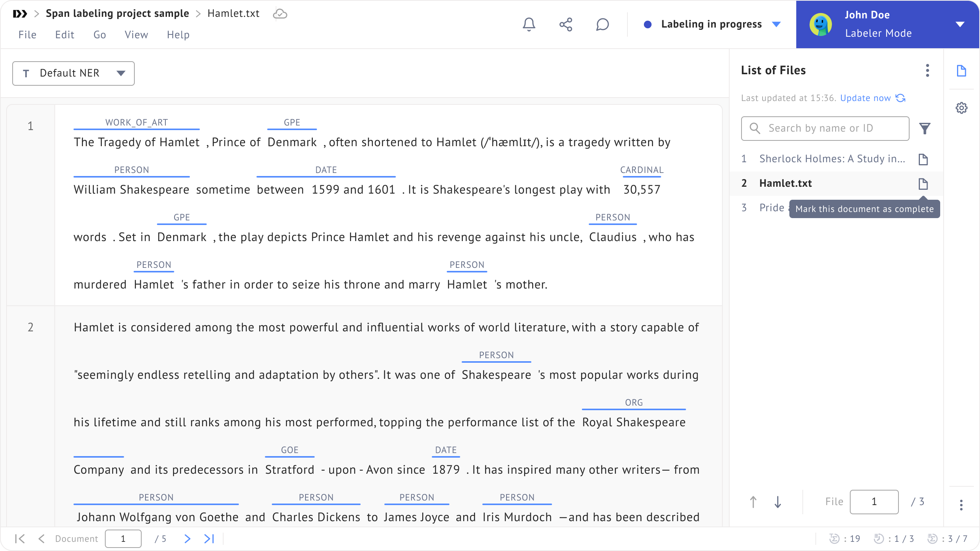Open List of Files options kebab menu
Viewport: 980px width, 551px height.
click(x=927, y=70)
